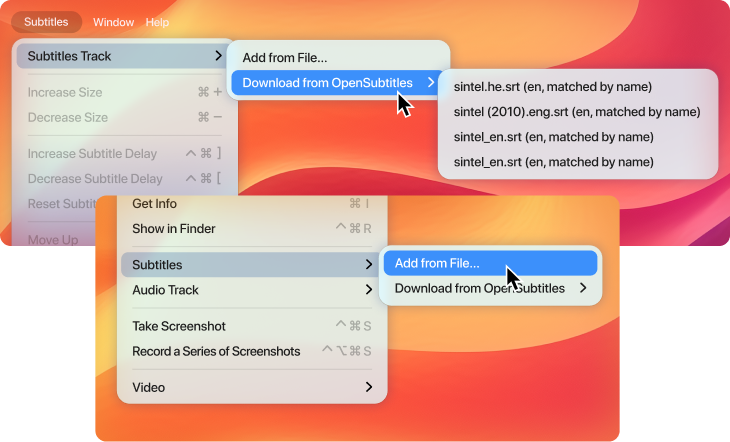This screenshot has width=730, height=442.
Task: Select Subtitles Track menu entry
Action: [x=122, y=56]
